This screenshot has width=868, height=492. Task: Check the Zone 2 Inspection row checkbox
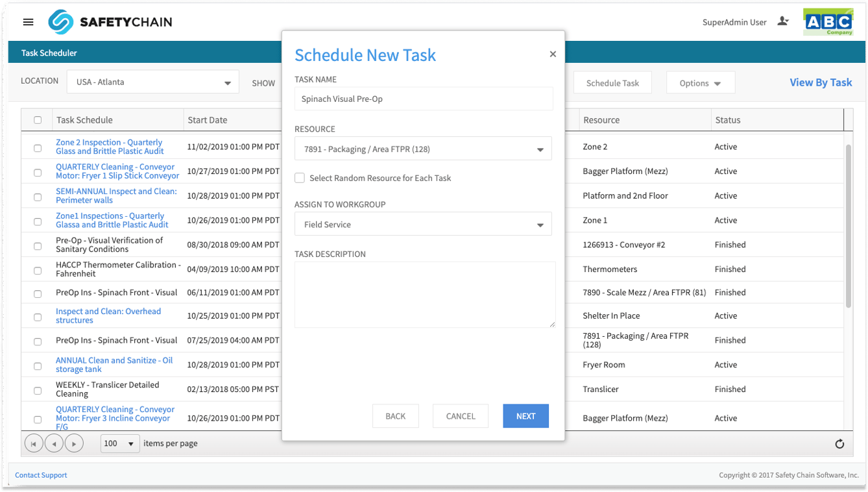(38, 148)
